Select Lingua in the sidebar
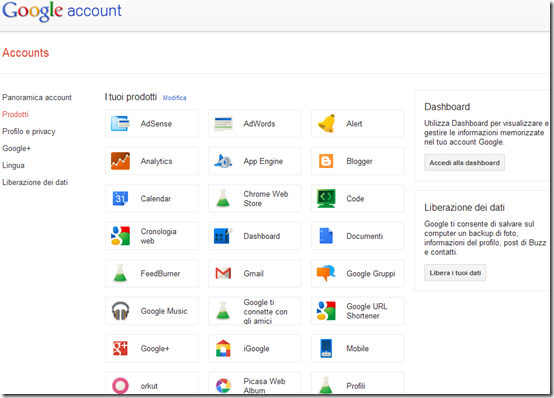 click(x=13, y=165)
